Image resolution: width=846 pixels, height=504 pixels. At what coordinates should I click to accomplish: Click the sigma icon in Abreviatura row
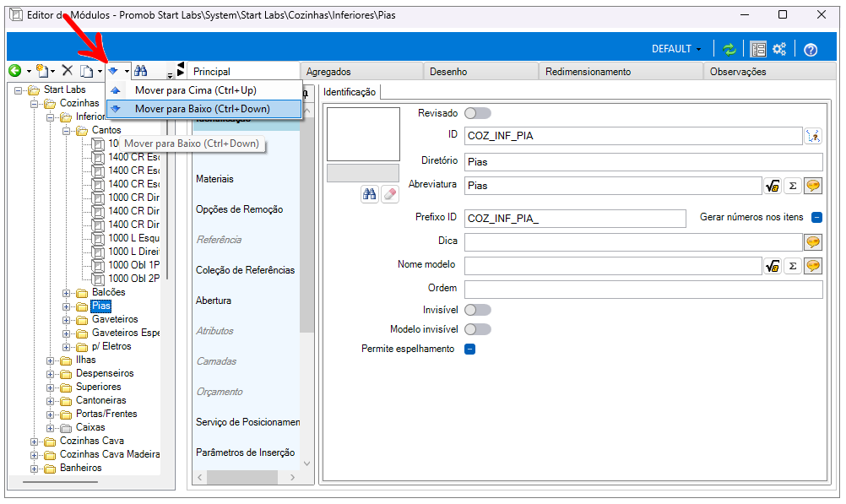pyautogui.click(x=792, y=186)
